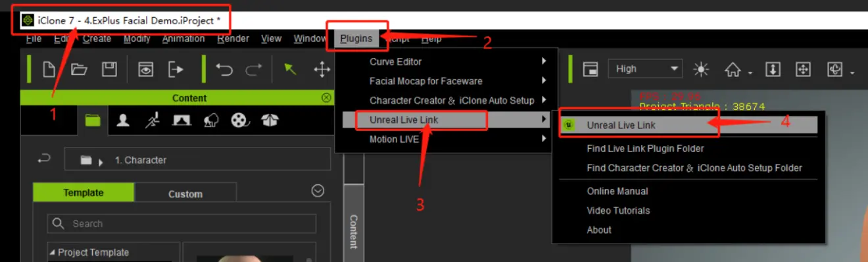This screenshot has width=868, height=262.
Task: Click the Home camera view icon
Action: pyautogui.click(x=733, y=68)
